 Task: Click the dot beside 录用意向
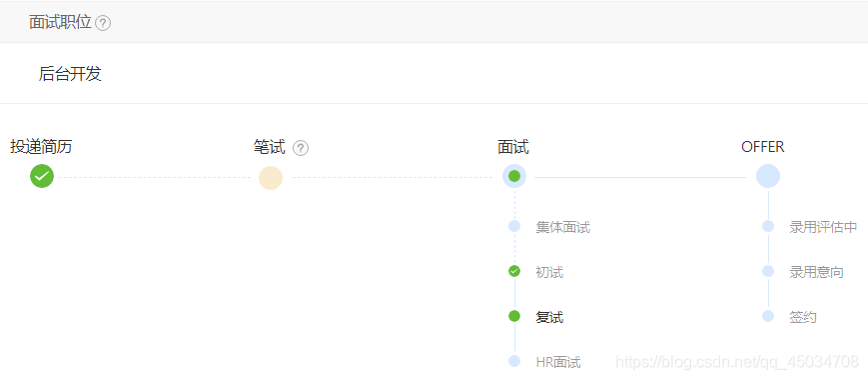(768, 271)
